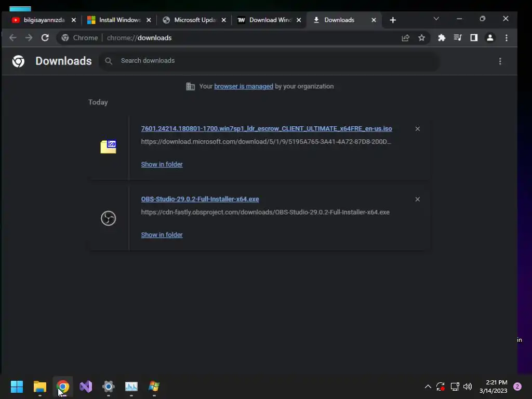
Task: Click the browser back arrow
Action: pyautogui.click(x=13, y=37)
